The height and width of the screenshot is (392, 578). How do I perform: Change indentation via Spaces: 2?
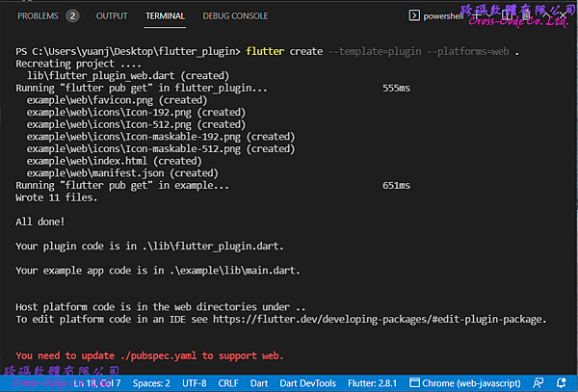(x=152, y=383)
